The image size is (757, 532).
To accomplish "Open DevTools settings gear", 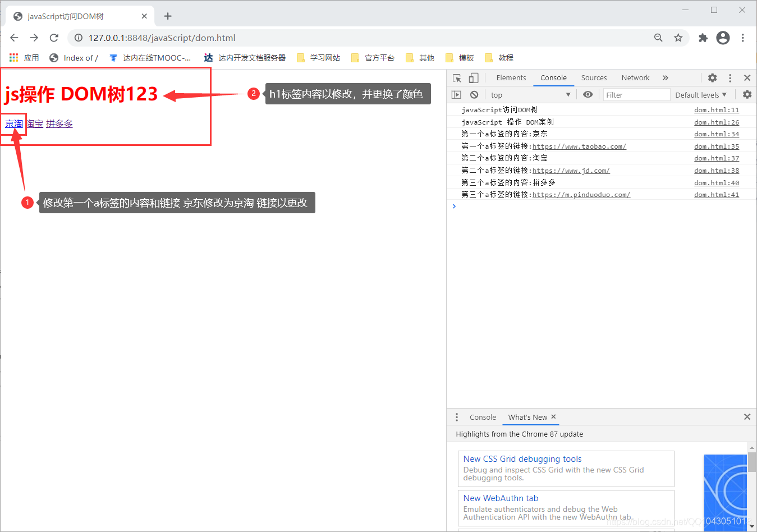I will (712, 78).
